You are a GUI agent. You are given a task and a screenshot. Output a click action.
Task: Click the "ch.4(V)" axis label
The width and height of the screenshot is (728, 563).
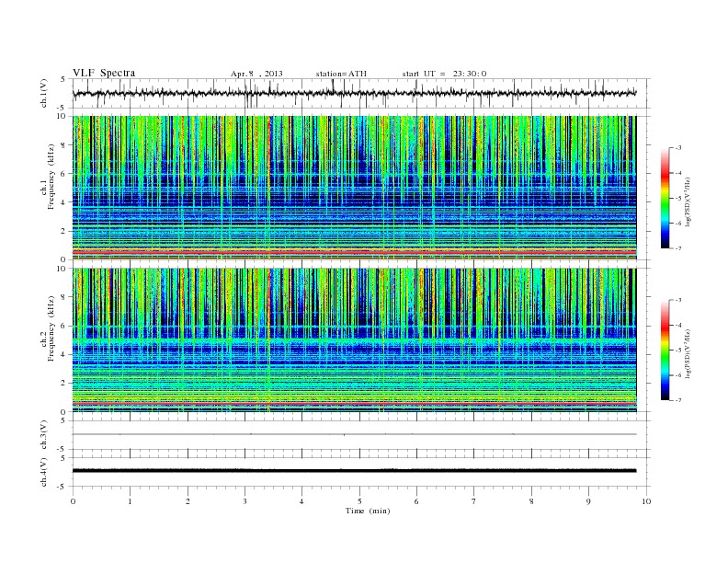point(44,472)
